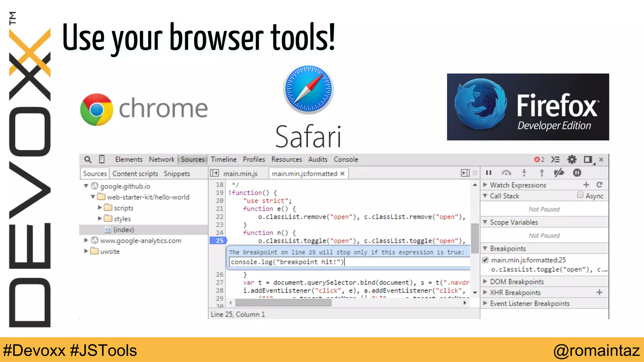The height and width of the screenshot is (362, 644).
Task: Click the editor scroll right arrow
Action: pyautogui.click(x=465, y=303)
